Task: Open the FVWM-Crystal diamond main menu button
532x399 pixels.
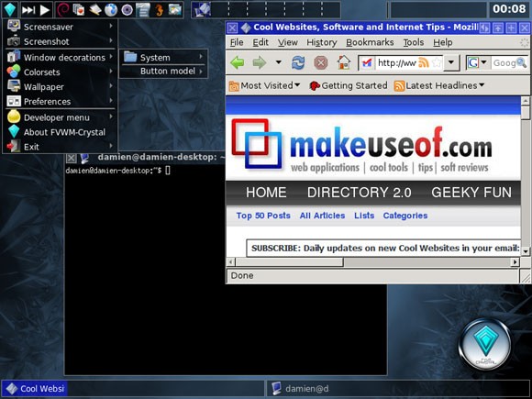Action: 10,9
